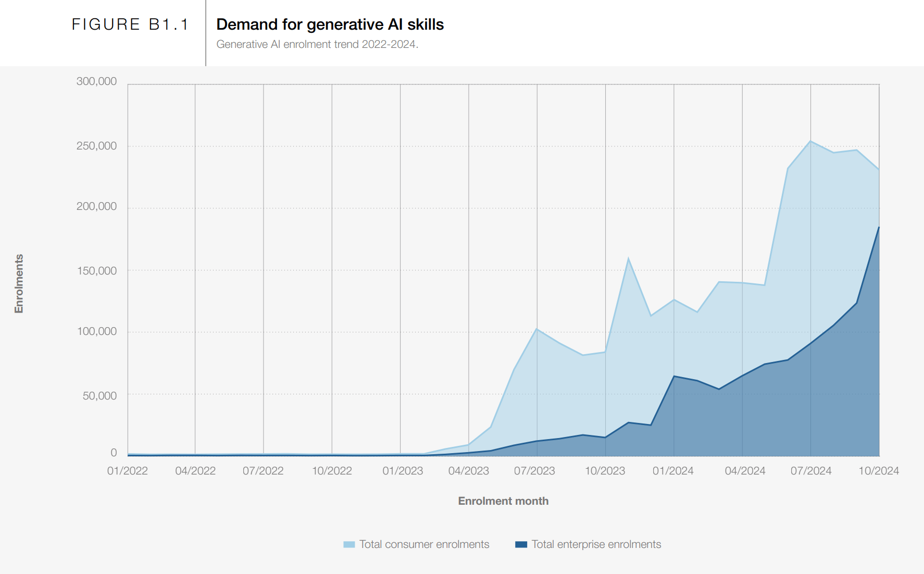Click the chart title 'Demand for generative AI skills'
This screenshot has height=574, width=924.
coord(330,24)
